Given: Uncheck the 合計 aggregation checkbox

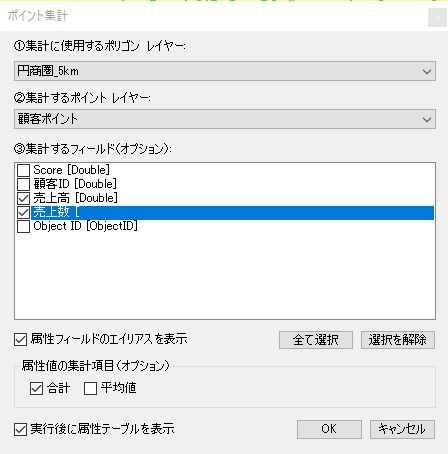Looking at the screenshot, I should pyautogui.click(x=36, y=388).
